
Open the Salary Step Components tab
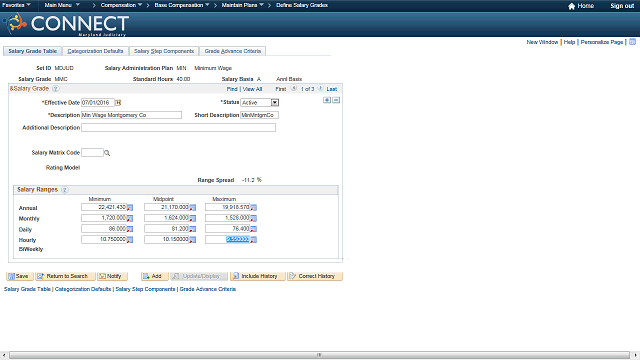(164, 51)
